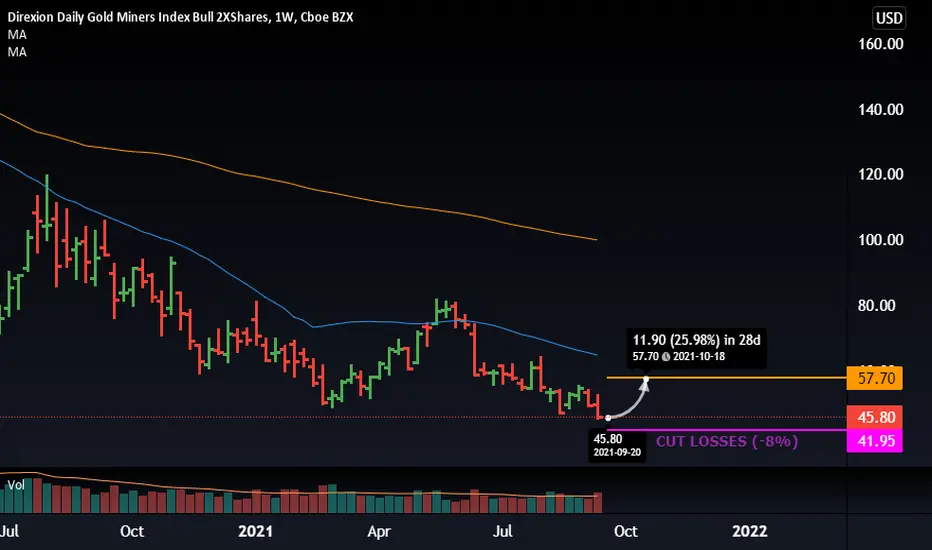Click the 2021 time axis label

(x=255, y=531)
